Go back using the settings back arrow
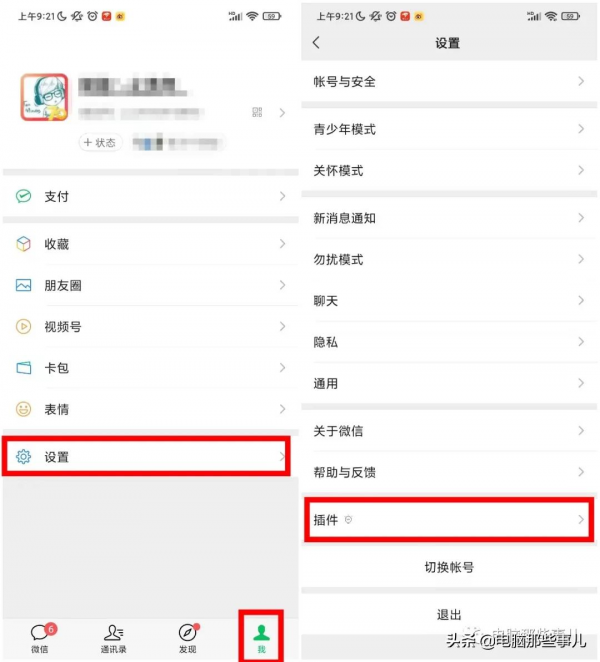 [x=316, y=42]
